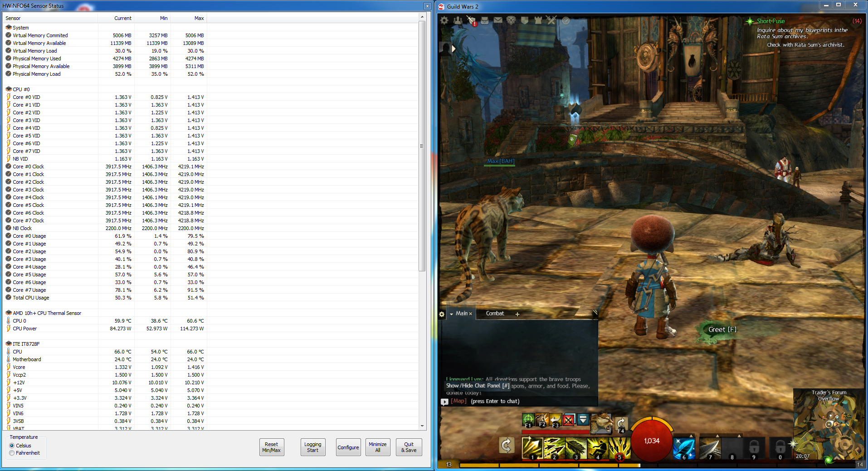868x471 pixels.
Task: Use the pet F2 skill icon
Action: [541, 420]
